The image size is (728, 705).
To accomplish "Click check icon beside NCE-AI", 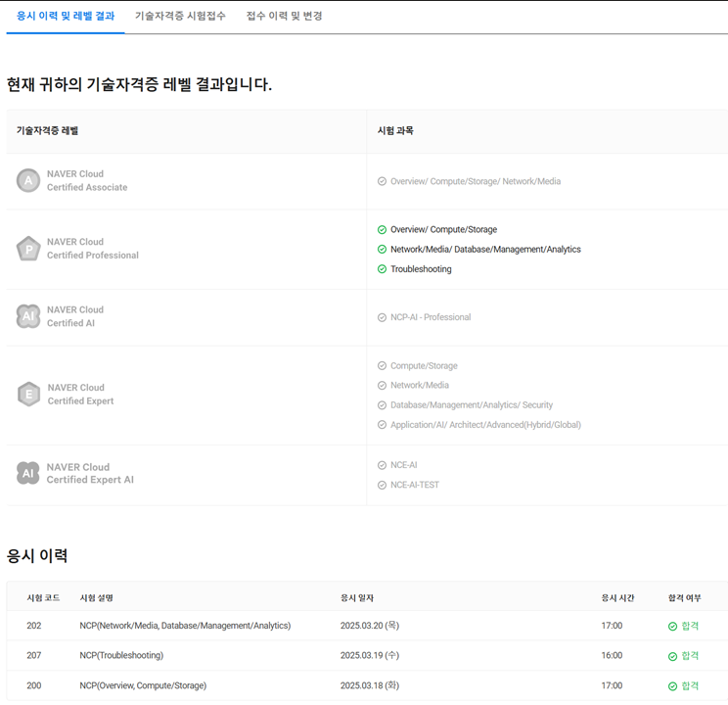I will tap(382, 465).
